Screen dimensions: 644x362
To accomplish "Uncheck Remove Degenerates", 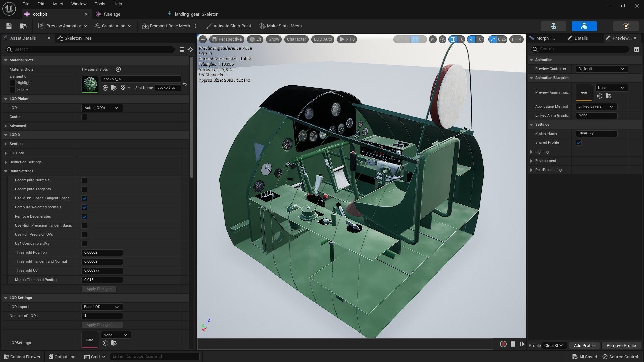I will pyautogui.click(x=84, y=217).
